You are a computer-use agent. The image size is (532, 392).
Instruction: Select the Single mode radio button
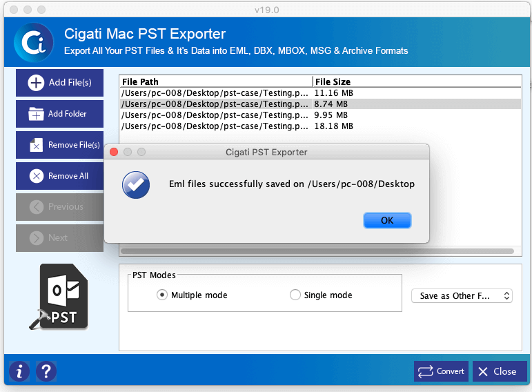coord(295,295)
